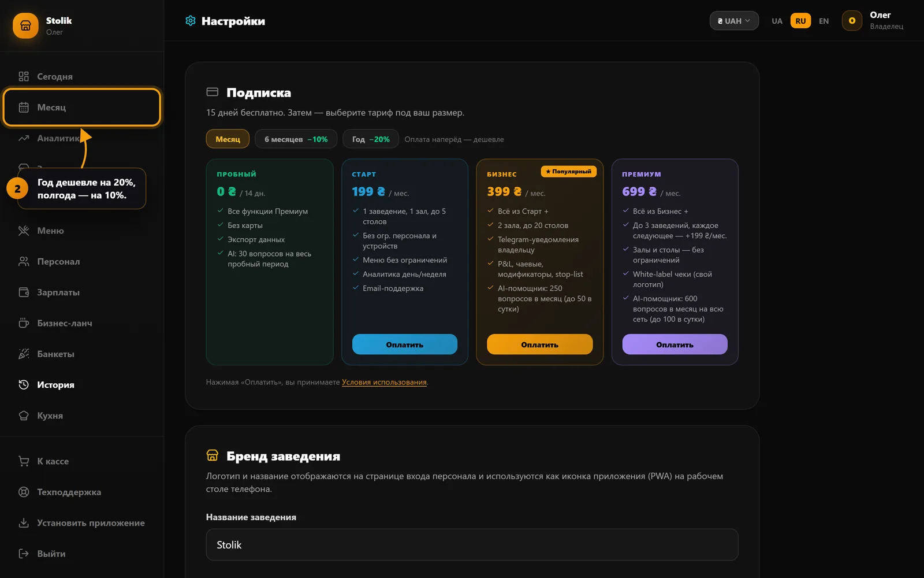924x578 pixels.
Task: Click the Зарплаты wallet icon
Action: point(24,292)
